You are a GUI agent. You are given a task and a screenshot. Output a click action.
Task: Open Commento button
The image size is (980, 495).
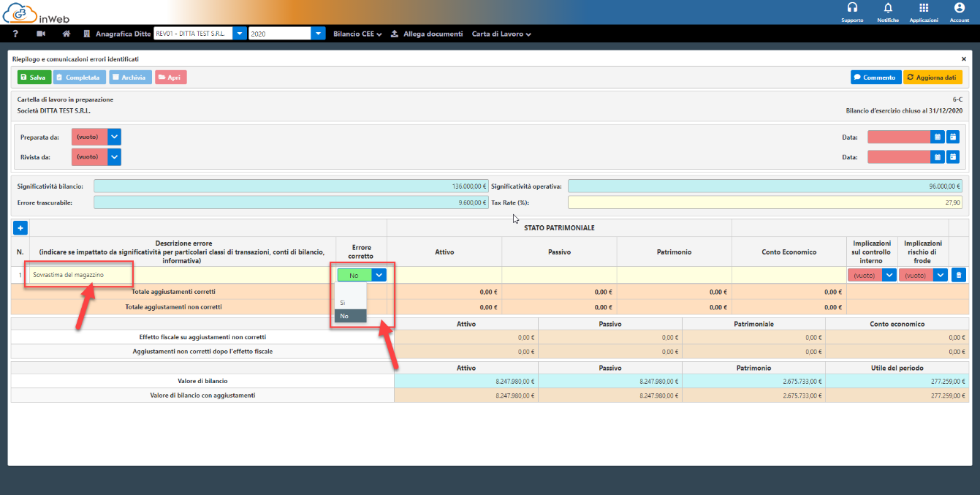coord(875,77)
